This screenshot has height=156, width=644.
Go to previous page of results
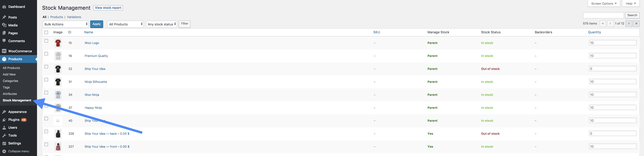(x=610, y=24)
